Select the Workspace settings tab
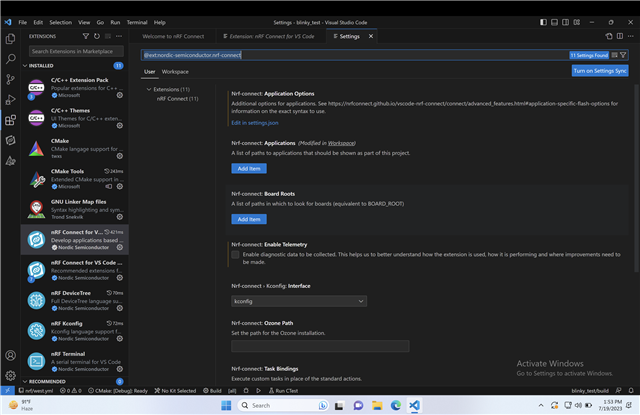Viewport: 640px width, 415px height. coord(175,72)
